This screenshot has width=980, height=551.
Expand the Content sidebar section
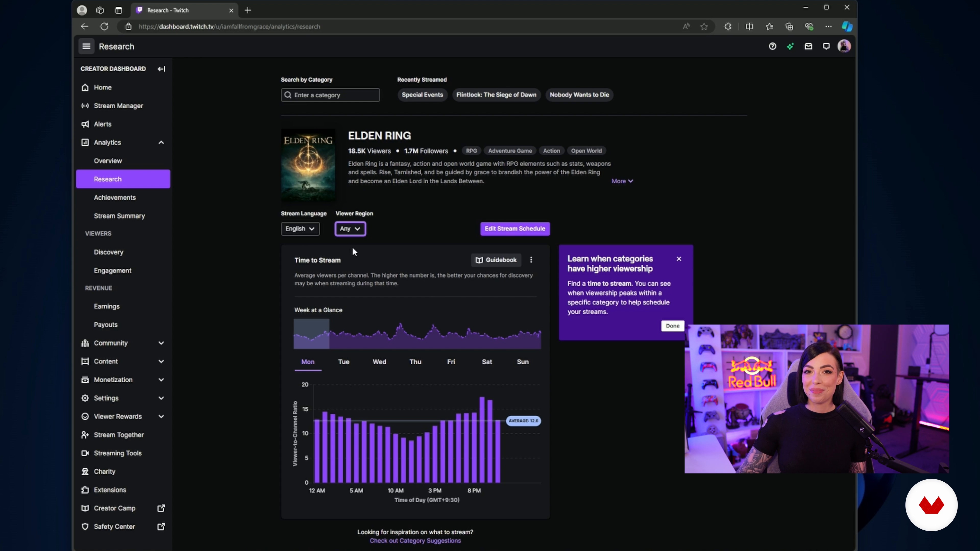click(x=161, y=362)
